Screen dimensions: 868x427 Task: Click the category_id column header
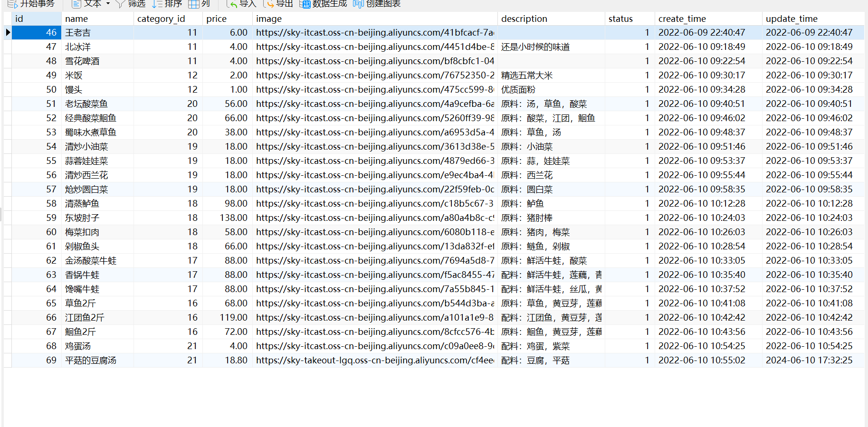point(168,19)
